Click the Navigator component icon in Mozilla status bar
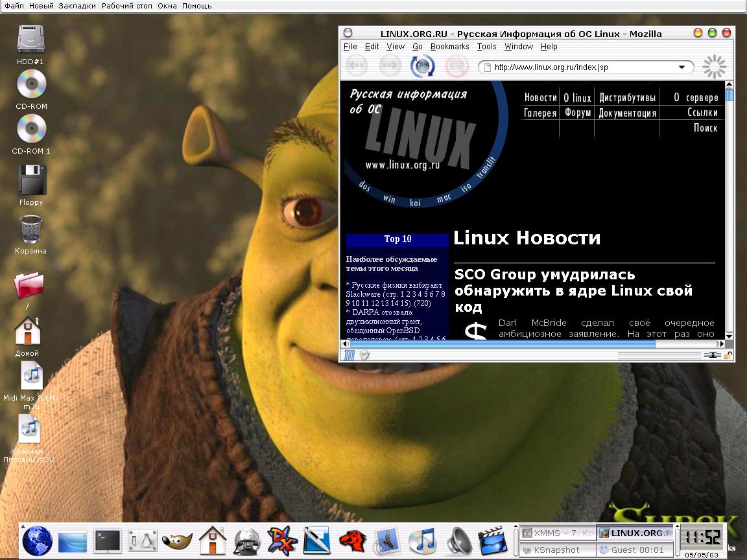The height and width of the screenshot is (560, 747). coord(350,355)
